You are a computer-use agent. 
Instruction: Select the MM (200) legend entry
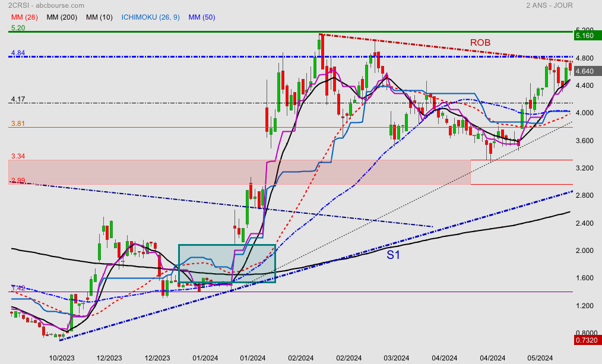[62, 17]
